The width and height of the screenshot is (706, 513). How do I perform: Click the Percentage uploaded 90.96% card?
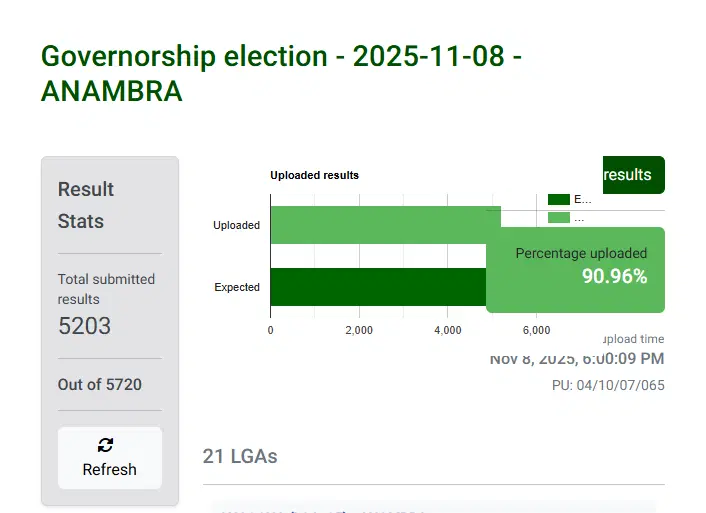click(x=576, y=266)
